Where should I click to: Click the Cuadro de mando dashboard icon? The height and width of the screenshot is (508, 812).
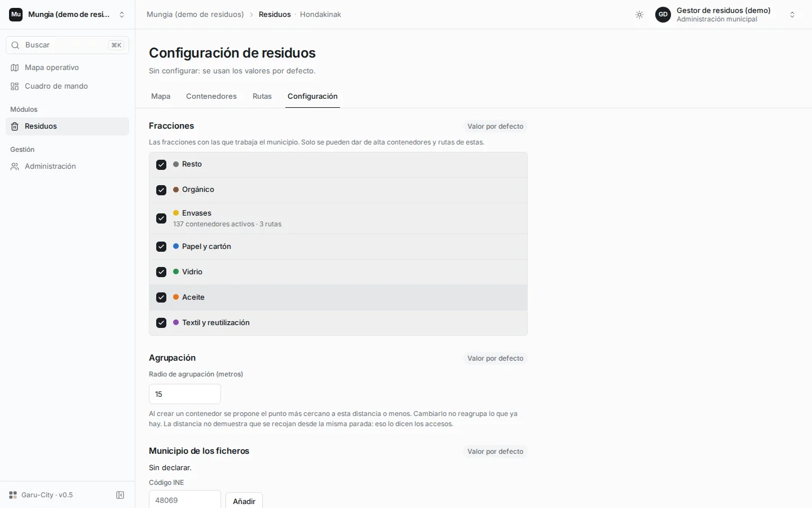pos(15,86)
